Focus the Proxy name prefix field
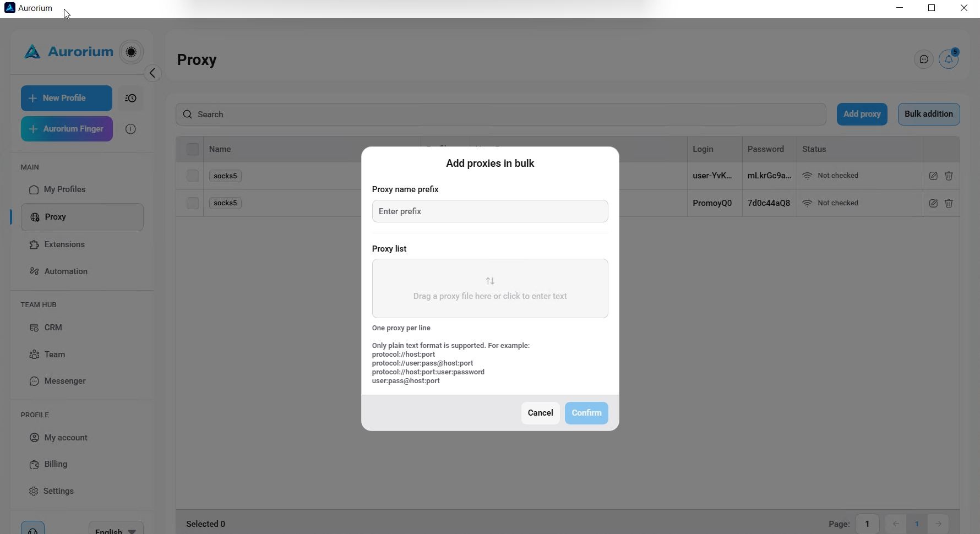Viewport: 980px width, 534px height. coord(490,211)
